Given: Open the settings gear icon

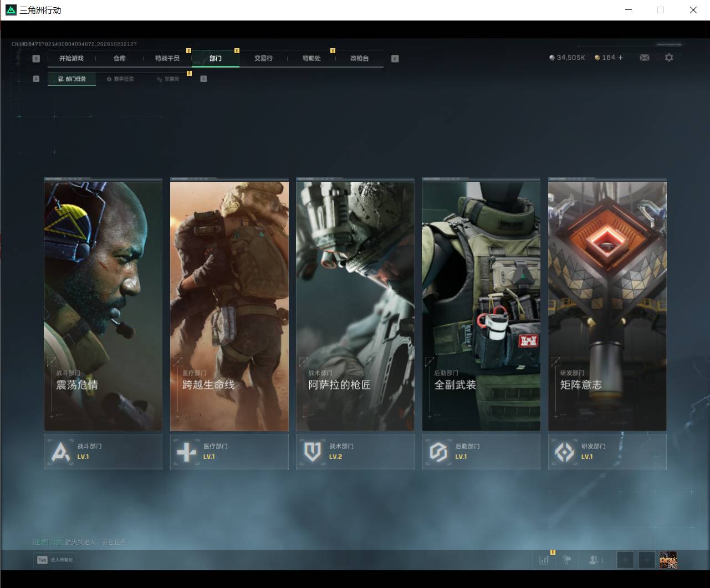Looking at the screenshot, I should click(669, 58).
